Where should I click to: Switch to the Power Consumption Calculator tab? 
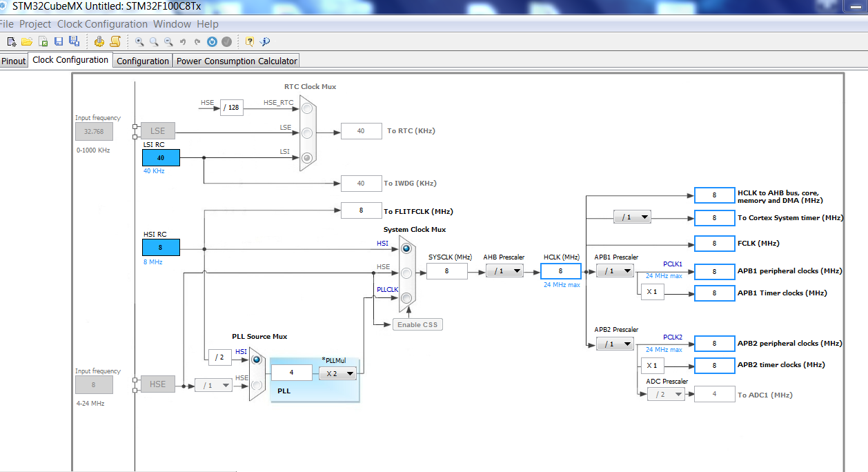point(237,61)
